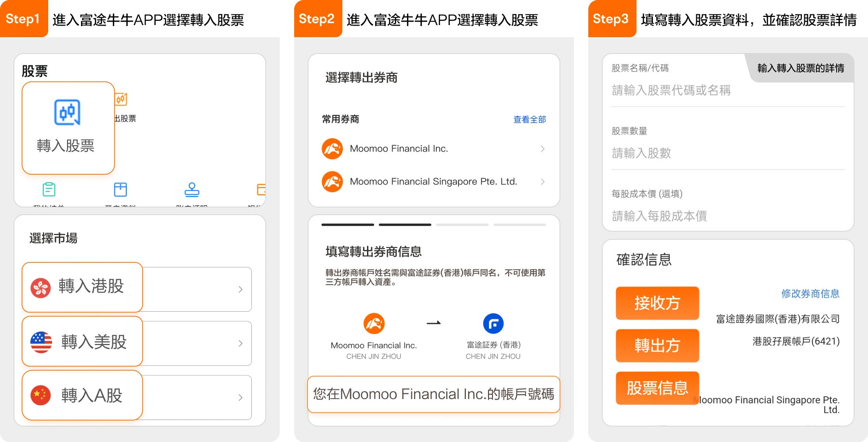Click the 修改券商信息 link
The height and width of the screenshot is (442, 868).
810,293
